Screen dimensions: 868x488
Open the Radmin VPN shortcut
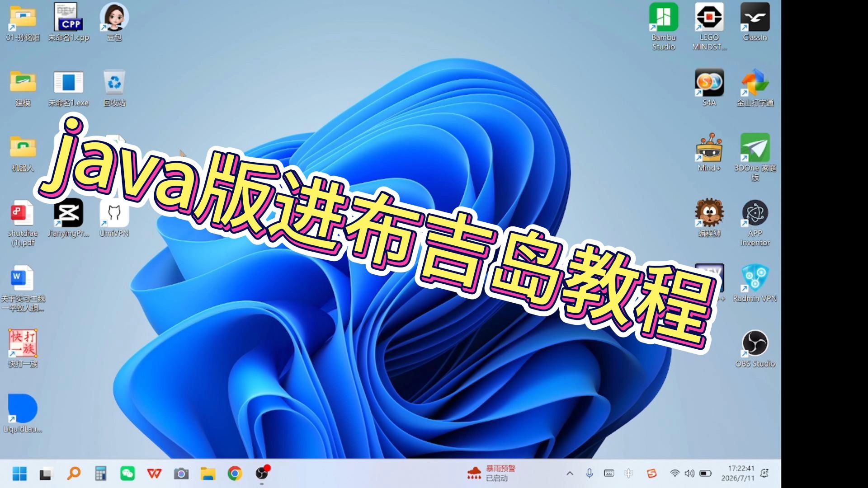(755, 283)
